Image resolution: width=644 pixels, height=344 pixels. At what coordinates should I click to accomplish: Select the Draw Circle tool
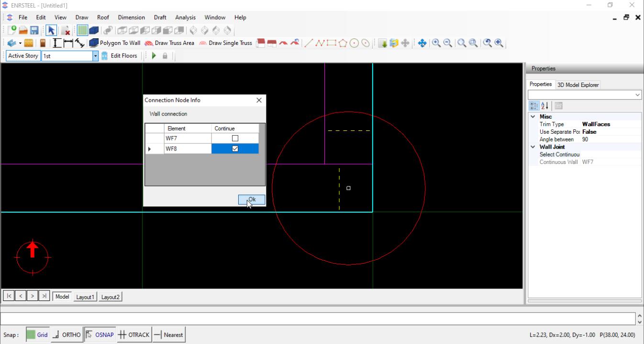(354, 43)
